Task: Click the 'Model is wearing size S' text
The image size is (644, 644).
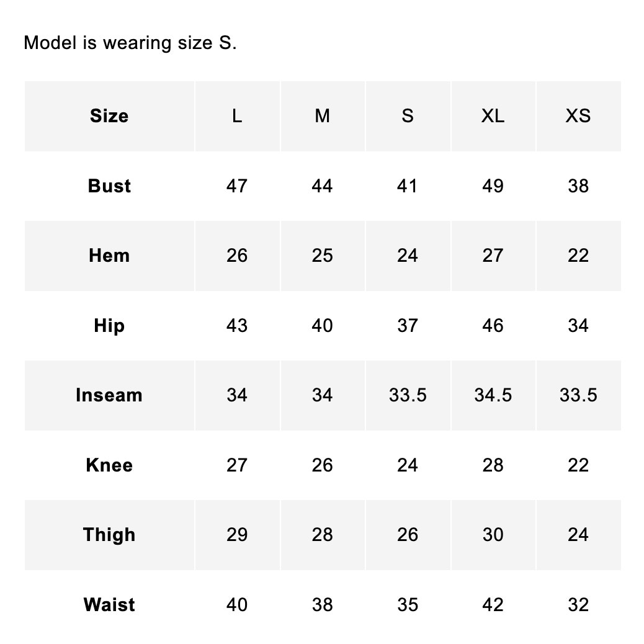Action: (130, 43)
